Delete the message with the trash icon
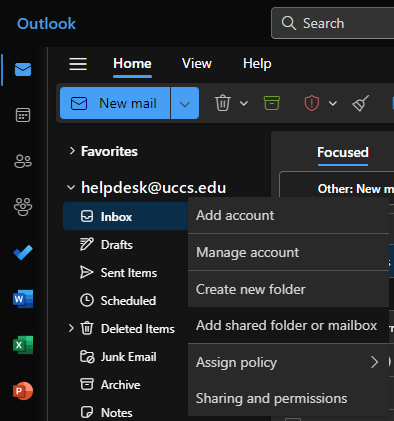Image resolution: width=394 pixels, height=421 pixels. click(x=223, y=103)
